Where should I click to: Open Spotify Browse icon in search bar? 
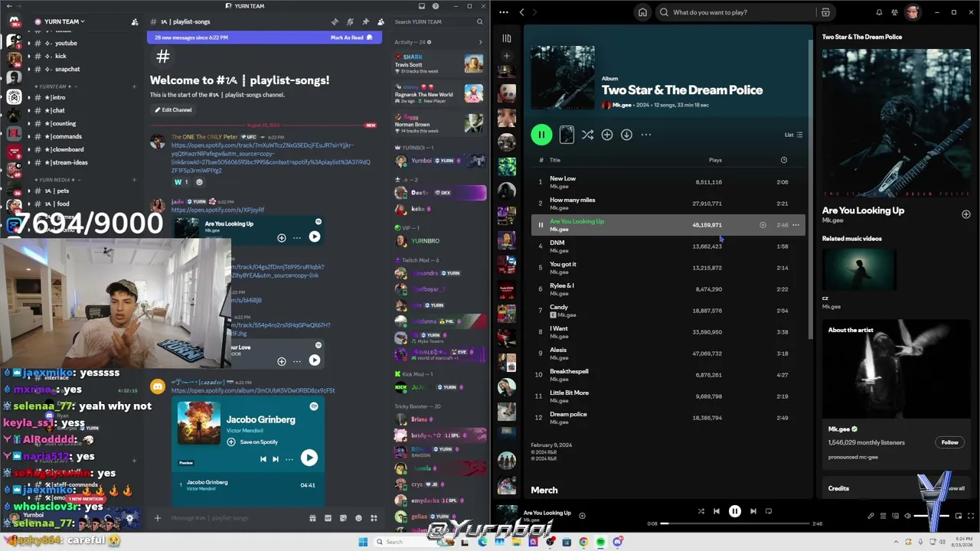[825, 12]
